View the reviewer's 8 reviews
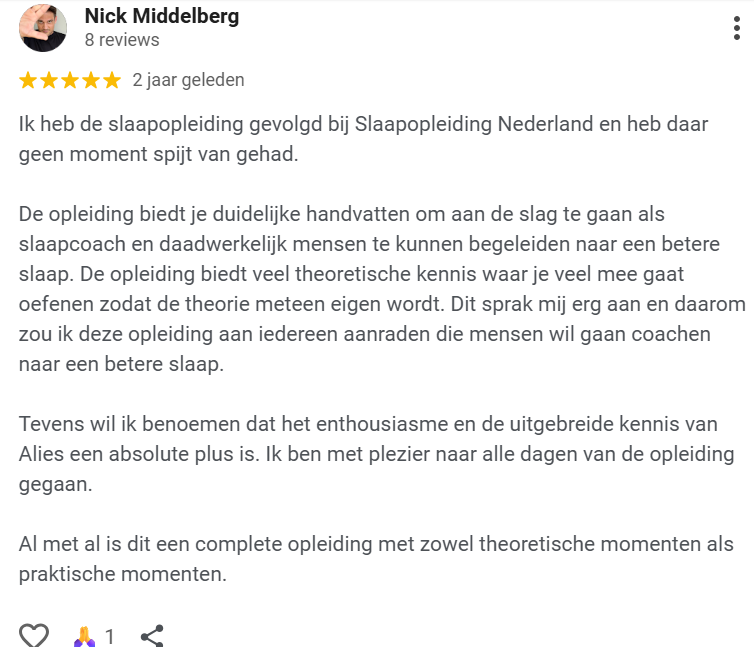 122,40
